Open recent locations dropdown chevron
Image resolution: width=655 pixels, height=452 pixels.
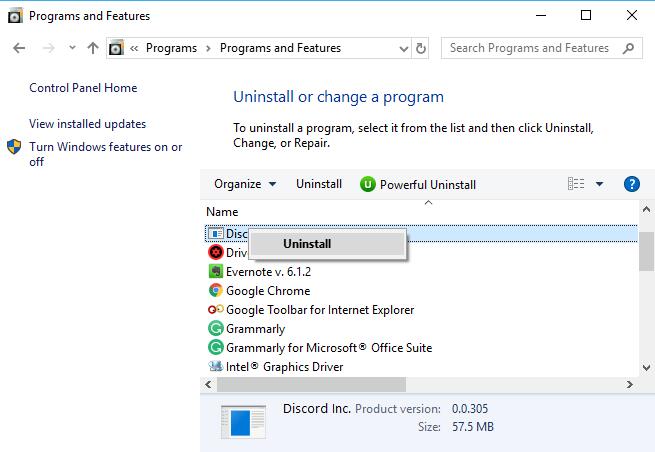click(x=72, y=48)
